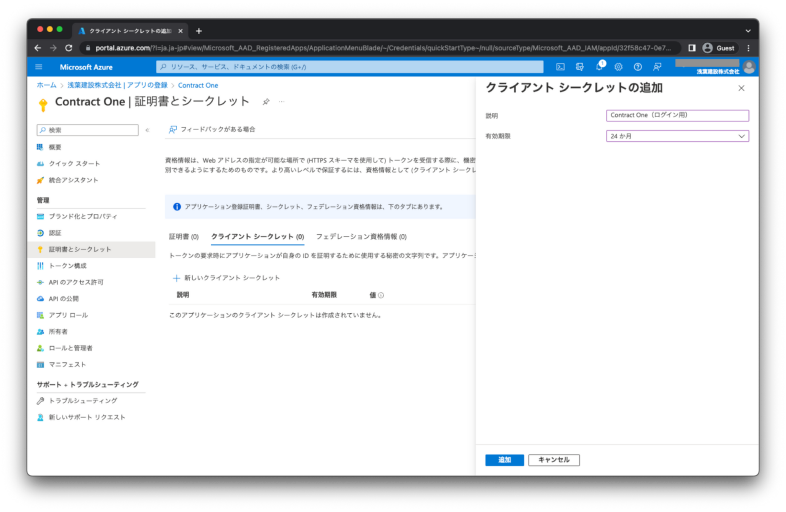
Task: Open the Guest profile button in Chrome
Action: 719,48
